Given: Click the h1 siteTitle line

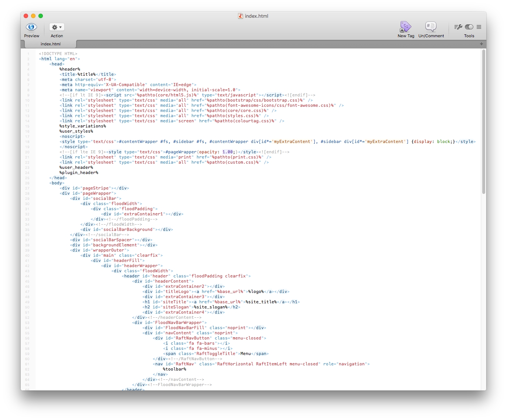Looking at the screenshot, I should point(221,302).
